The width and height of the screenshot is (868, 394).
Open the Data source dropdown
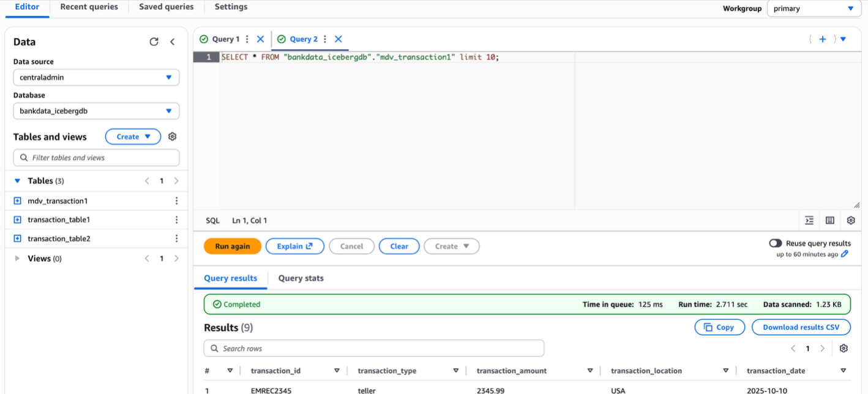(96, 78)
